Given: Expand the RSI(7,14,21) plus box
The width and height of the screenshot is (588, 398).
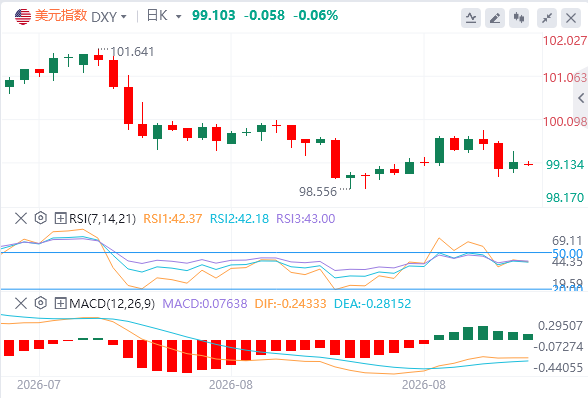Looking at the screenshot, I should pyautogui.click(x=60, y=218).
